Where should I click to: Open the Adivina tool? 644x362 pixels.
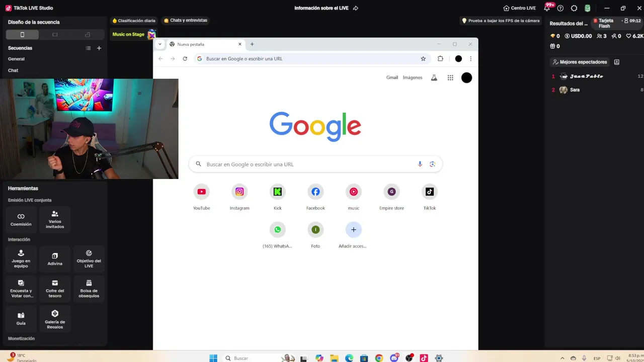coord(55,259)
